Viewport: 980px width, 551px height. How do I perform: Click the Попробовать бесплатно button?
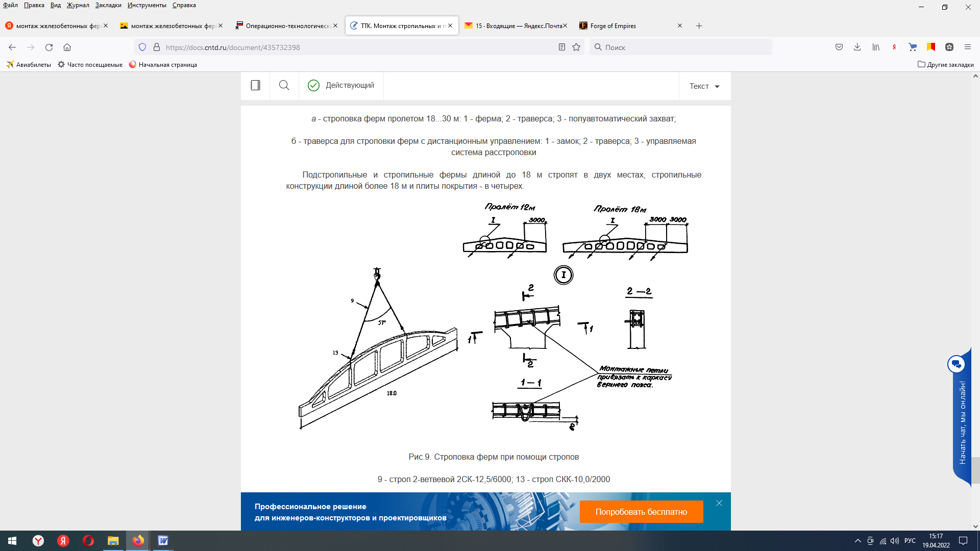[x=641, y=512]
